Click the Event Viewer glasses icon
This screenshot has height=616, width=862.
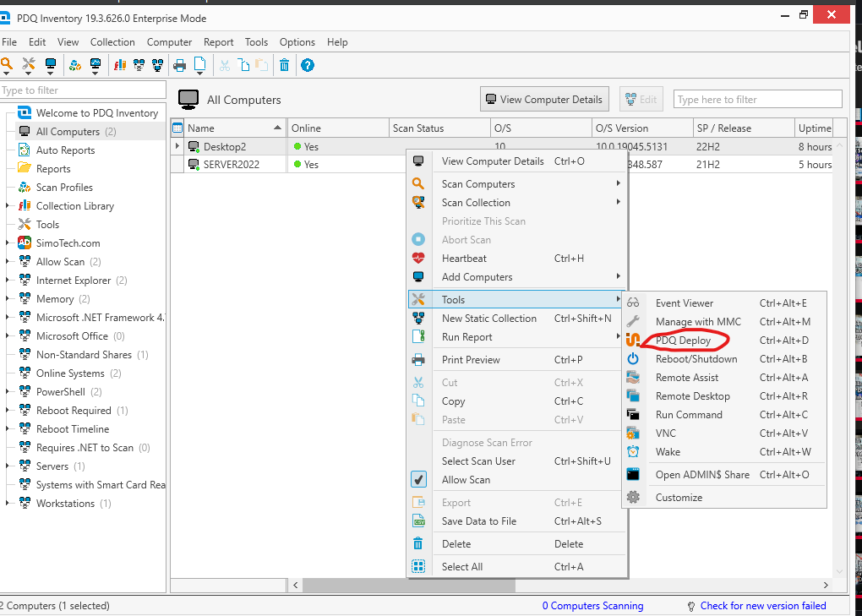click(633, 303)
